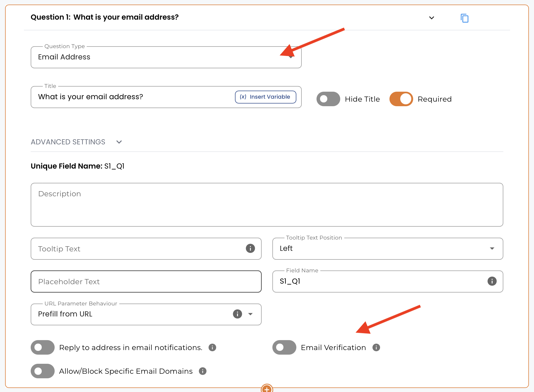Click the Tooltip Text info icon

click(x=250, y=248)
